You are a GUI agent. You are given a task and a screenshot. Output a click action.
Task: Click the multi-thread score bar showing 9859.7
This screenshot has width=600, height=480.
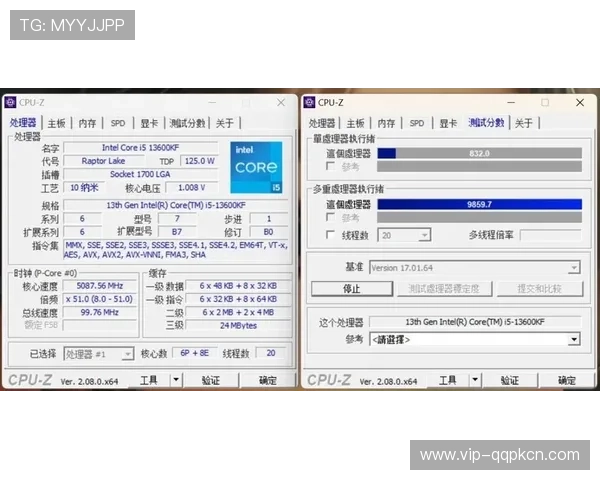pyautogui.click(x=478, y=204)
